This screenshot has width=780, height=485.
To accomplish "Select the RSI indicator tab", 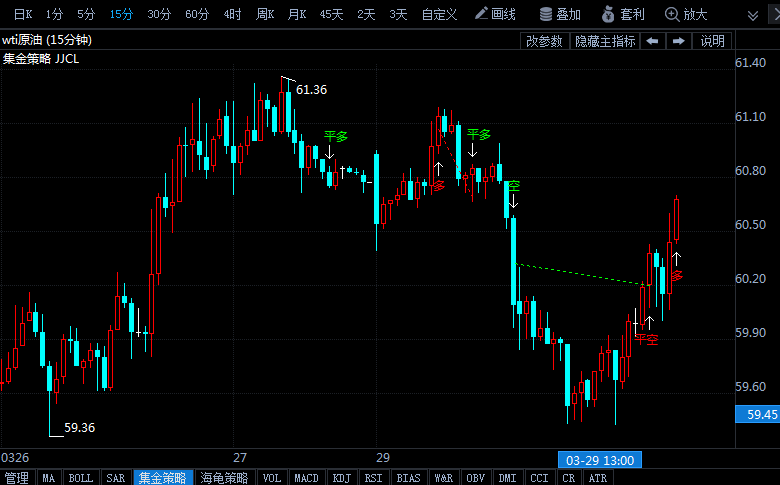I will tap(374, 478).
